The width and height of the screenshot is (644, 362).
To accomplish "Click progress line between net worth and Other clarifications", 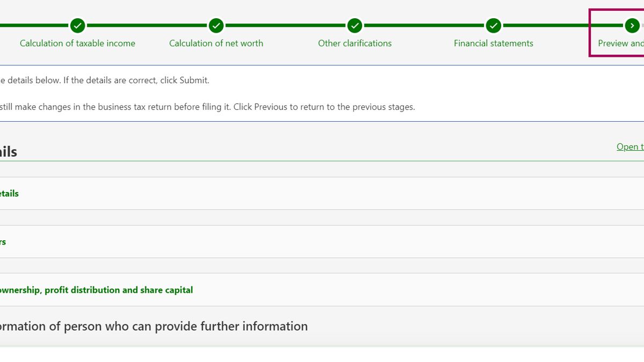I will [286, 25].
